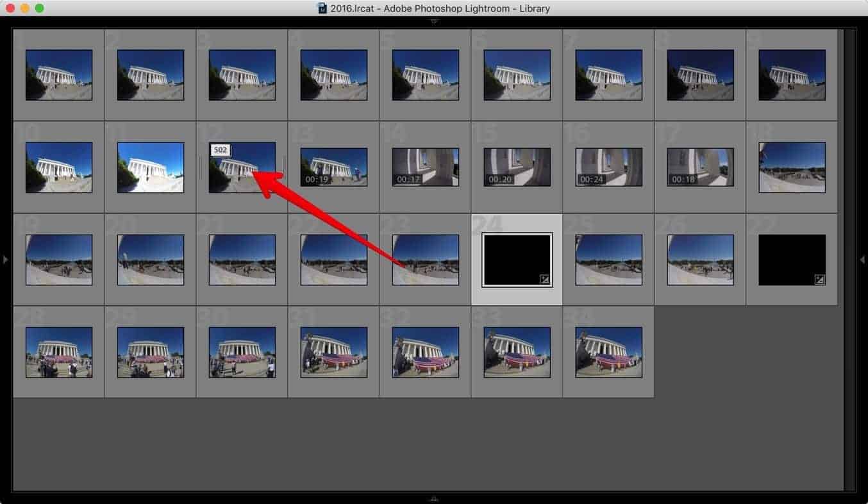Screen dimensions: 868x504
Task: Click the 2016.lrcat document icon in title bar
Action: click(322, 8)
